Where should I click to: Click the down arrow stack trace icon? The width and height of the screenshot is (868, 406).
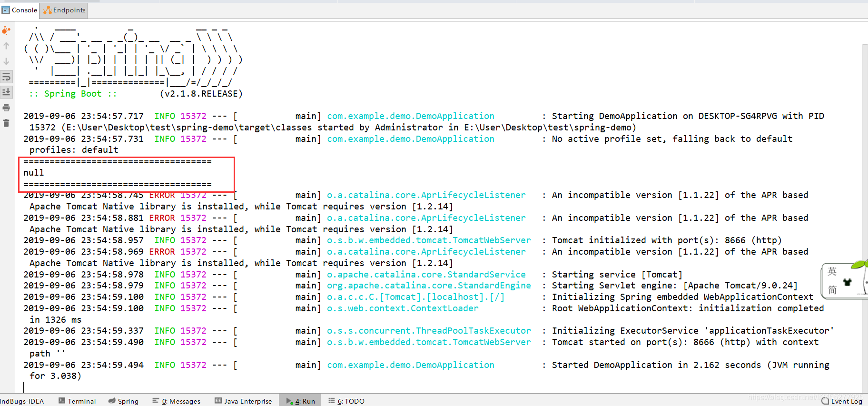tap(6, 61)
